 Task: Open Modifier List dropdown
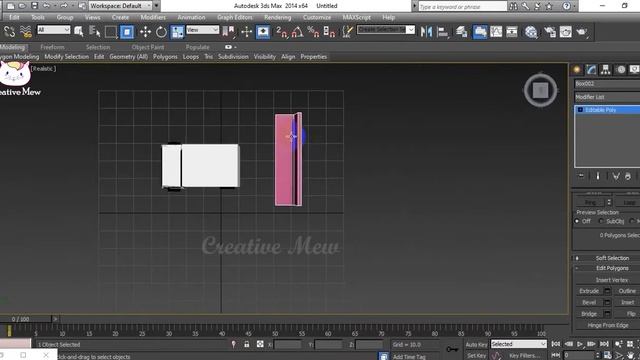click(607, 97)
